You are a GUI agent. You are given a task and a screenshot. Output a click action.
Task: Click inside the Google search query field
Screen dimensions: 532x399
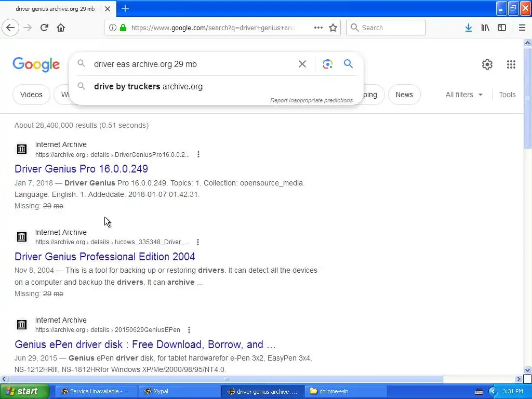coord(192,64)
